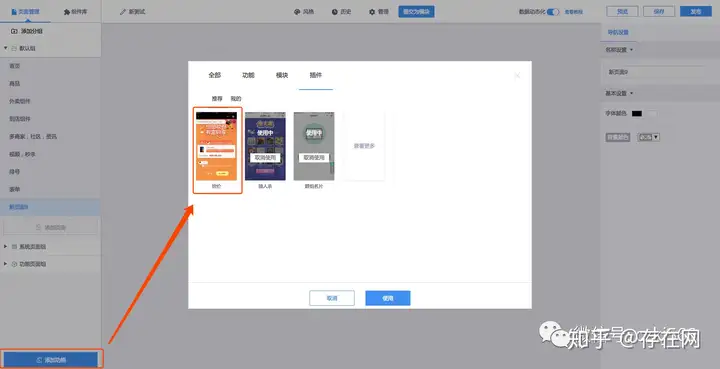
Task: Click the add-page button below the page list
Action: 51,227
